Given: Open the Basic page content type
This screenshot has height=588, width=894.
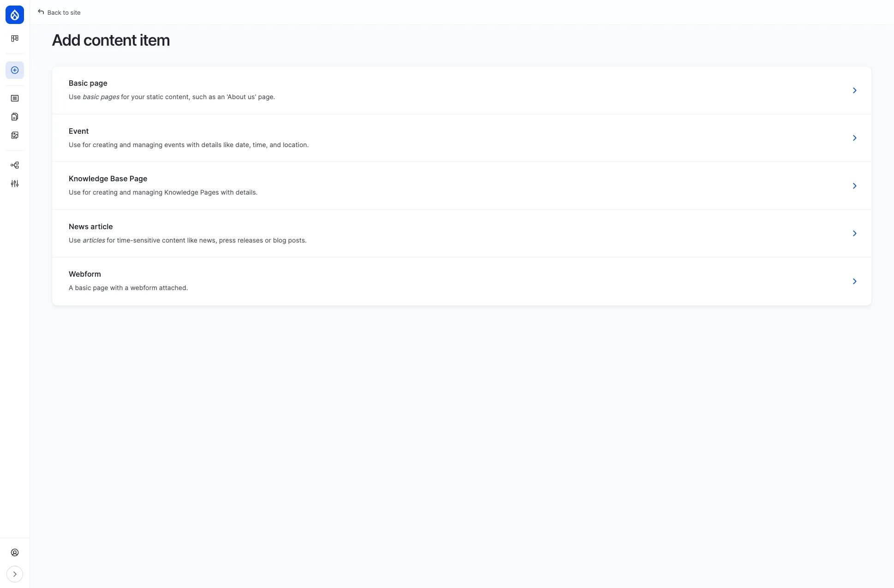Looking at the screenshot, I should point(461,90).
